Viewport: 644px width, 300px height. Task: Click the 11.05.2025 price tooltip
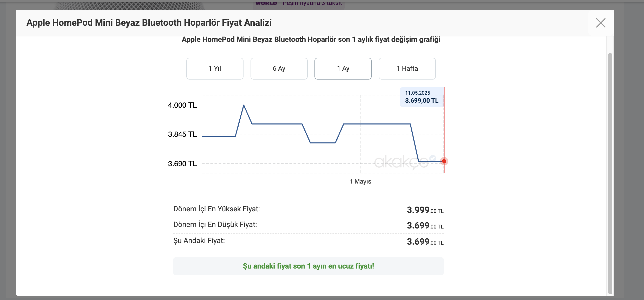tap(422, 97)
